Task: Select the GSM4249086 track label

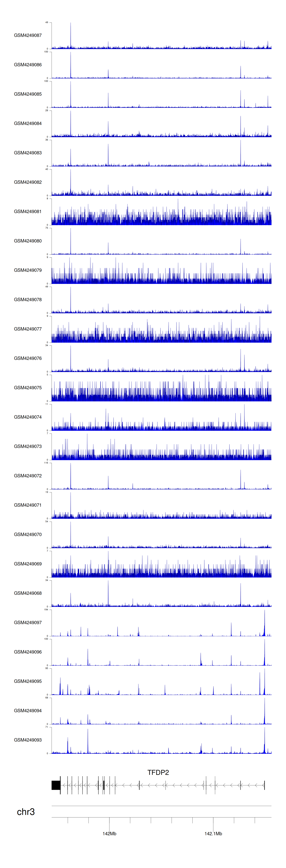Action: point(28,65)
